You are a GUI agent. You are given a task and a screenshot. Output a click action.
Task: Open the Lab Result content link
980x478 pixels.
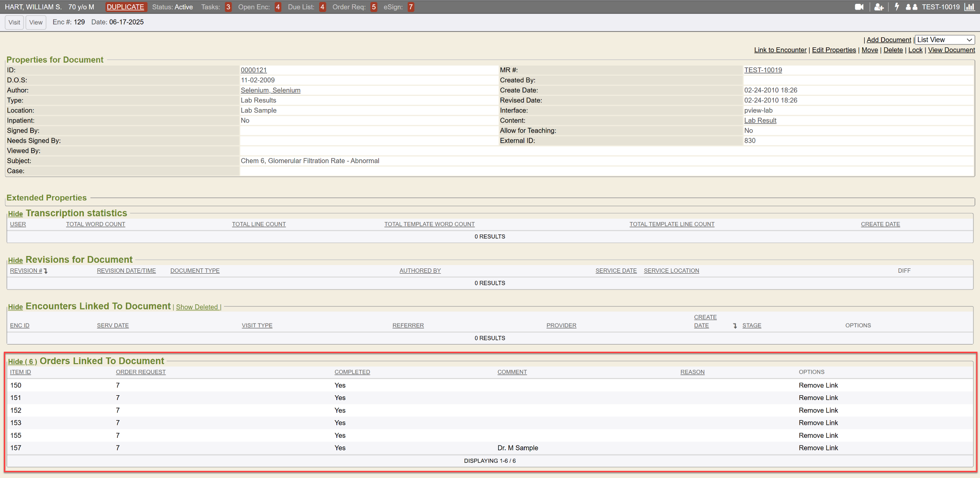(x=760, y=121)
